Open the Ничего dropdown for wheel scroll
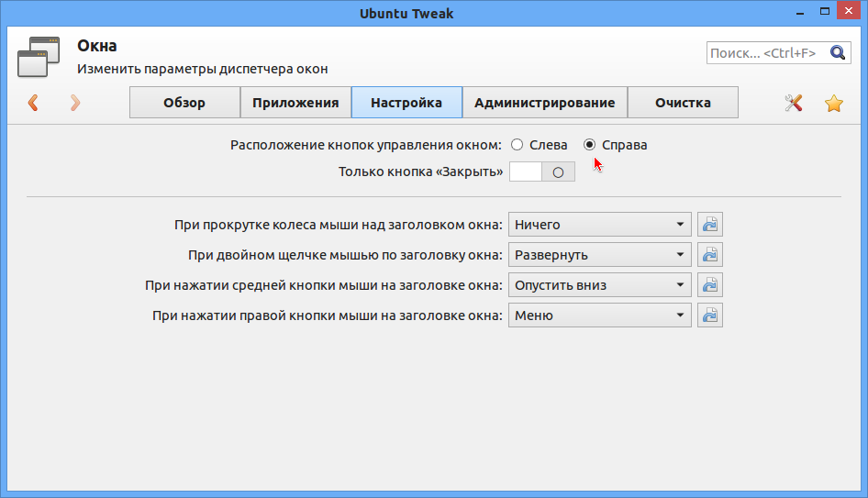The height and width of the screenshot is (498, 868). pos(599,225)
